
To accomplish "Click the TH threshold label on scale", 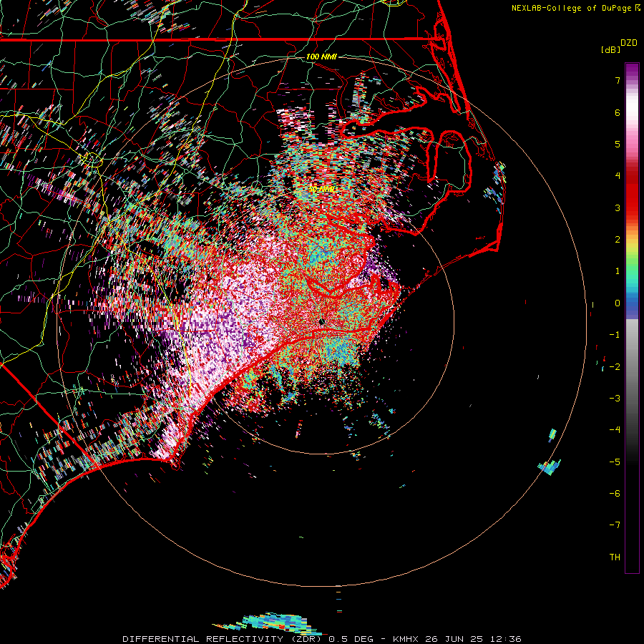I will coord(615,557).
